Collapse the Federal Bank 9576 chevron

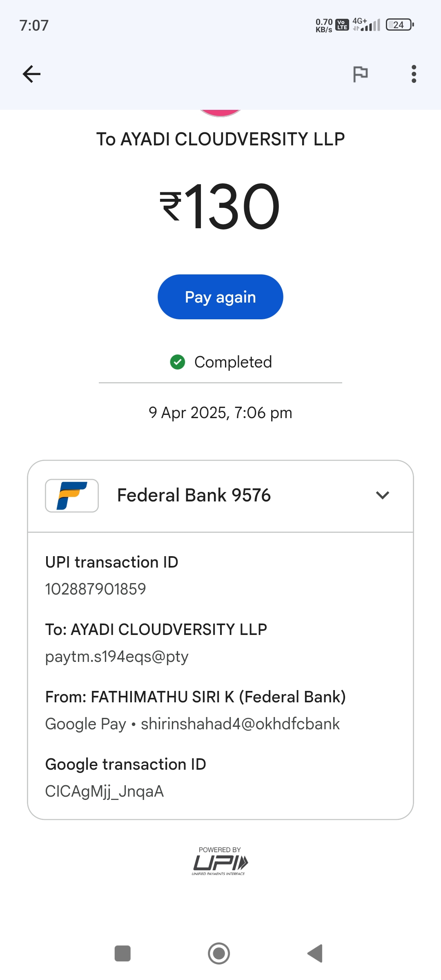pos(382,495)
